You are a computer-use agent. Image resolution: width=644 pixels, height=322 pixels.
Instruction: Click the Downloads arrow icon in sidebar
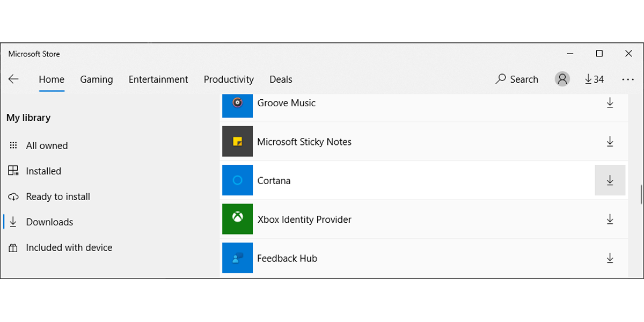pyautogui.click(x=13, y=222)
